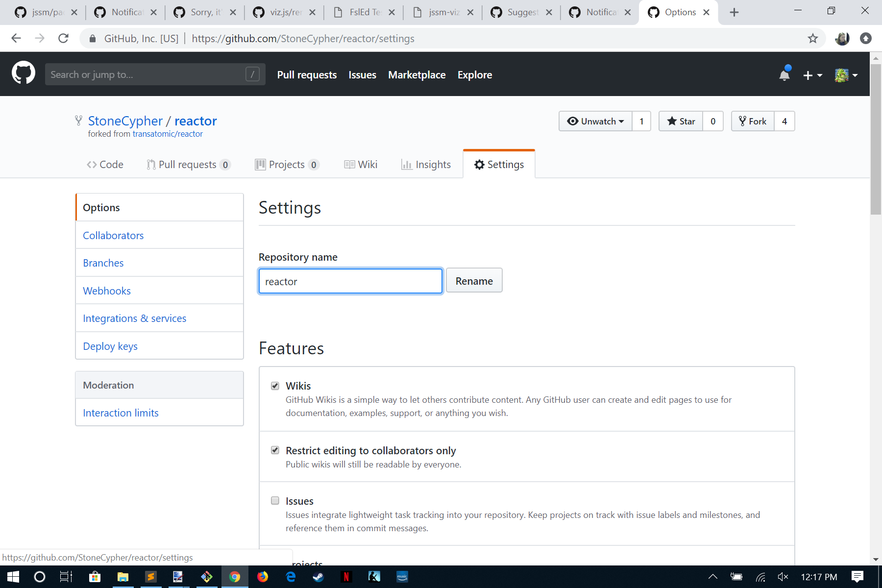Image resolution: width=882 pixels, height=588 pixels.
Task: Reload the page in the browser
Action: [x=63, y=38]
